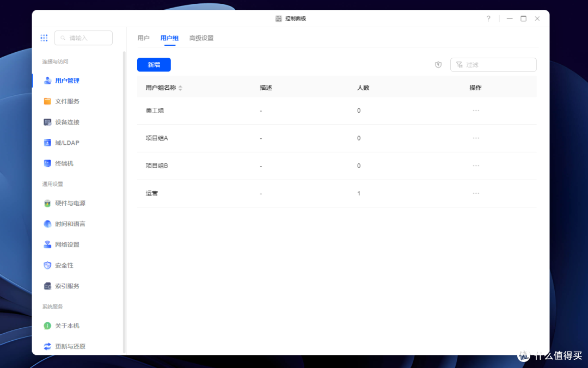Click the member count 1 for 运营
The width and height of the screenshot is (588, 368).
pos(358,193)
